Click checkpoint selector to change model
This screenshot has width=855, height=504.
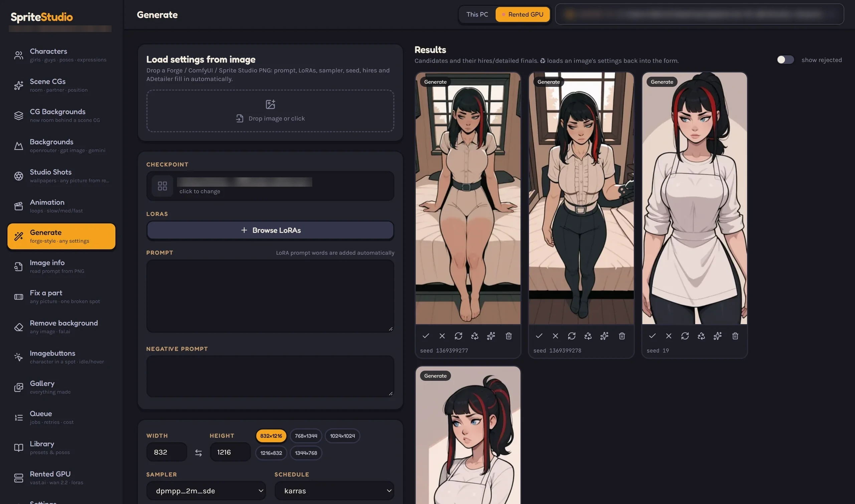[x=270, y=186]
